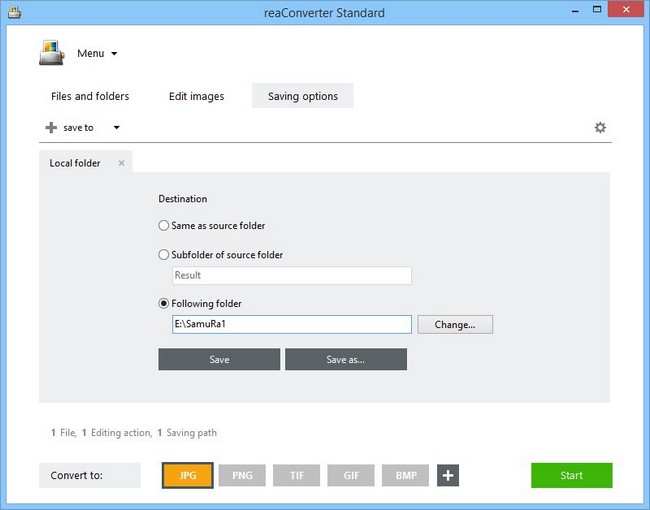
Task: Choose PNG as output format
Action: (242, 475)
